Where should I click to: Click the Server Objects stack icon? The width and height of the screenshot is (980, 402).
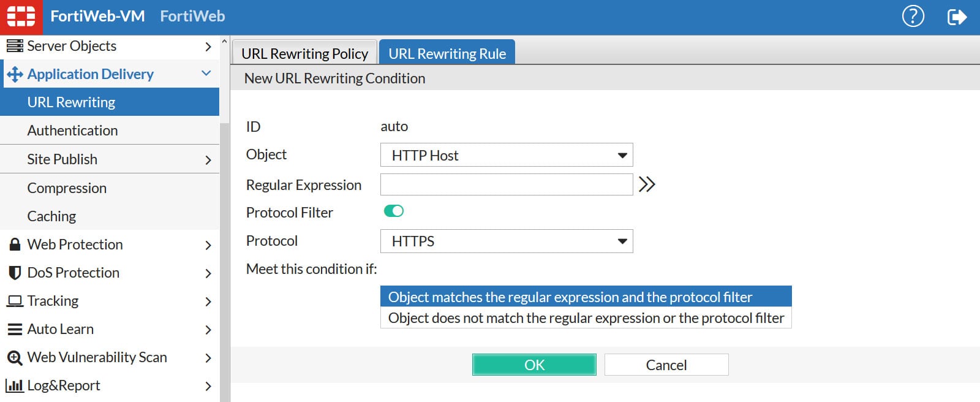15,46
